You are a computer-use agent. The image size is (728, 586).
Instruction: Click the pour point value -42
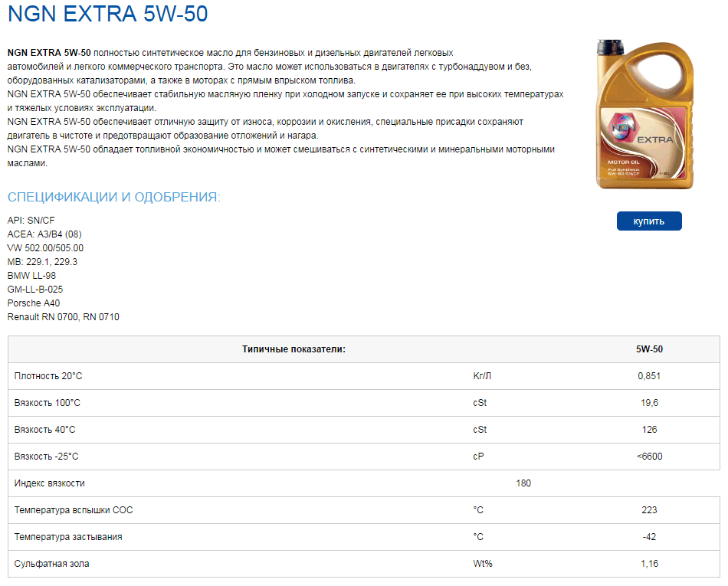649,537
